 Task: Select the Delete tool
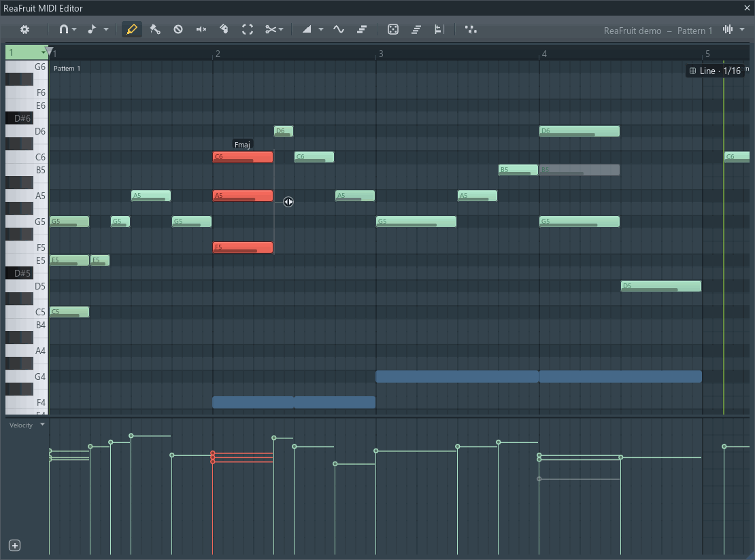click(178, 30)
